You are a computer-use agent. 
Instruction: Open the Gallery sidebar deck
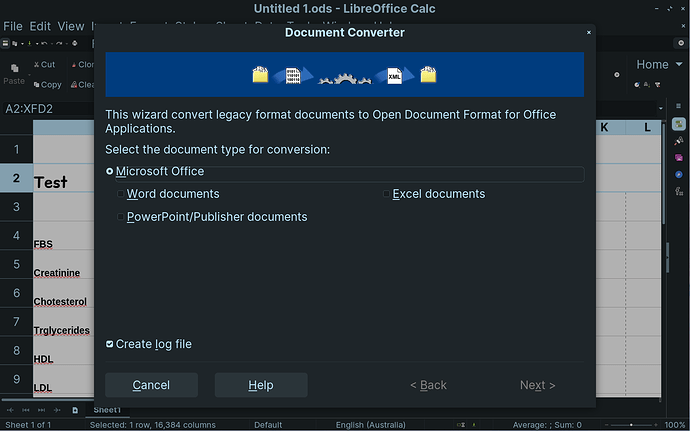(x=679, y=158)
